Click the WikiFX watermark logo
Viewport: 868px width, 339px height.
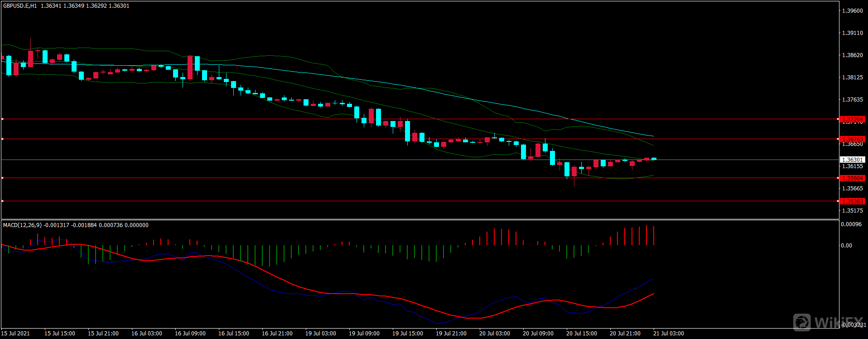point(829,322)
